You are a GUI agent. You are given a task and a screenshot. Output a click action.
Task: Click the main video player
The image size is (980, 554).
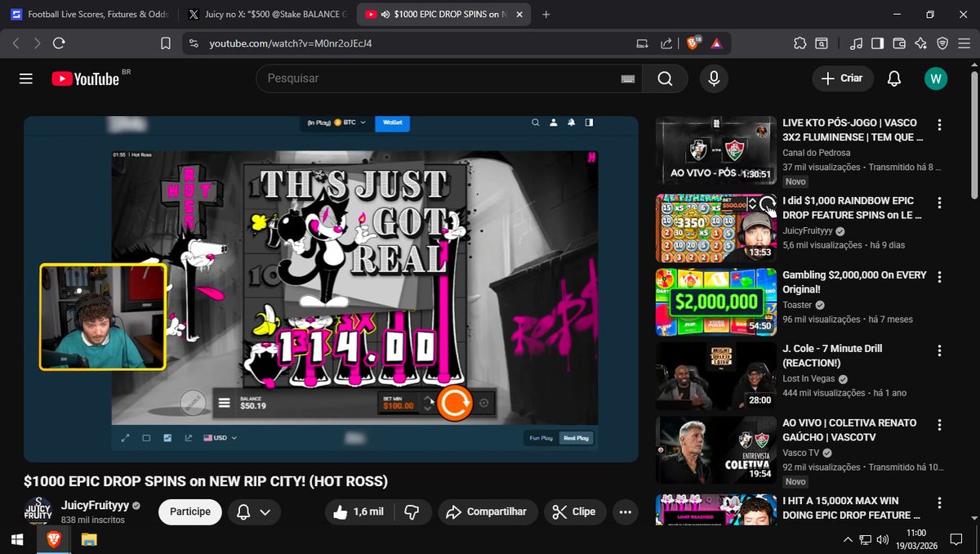click(x=331, y=288)
